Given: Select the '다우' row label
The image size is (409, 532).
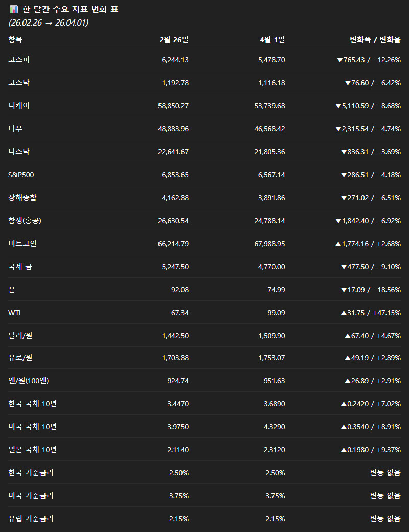Looking at the screenshot, I should click(x=15, y=129).
